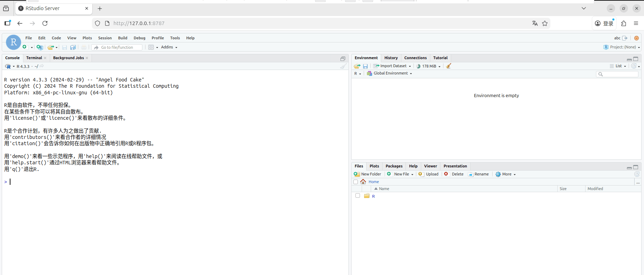Expand the Global Environment dropdown
Viewport: 644px width, 275px height.
(391, 73)
